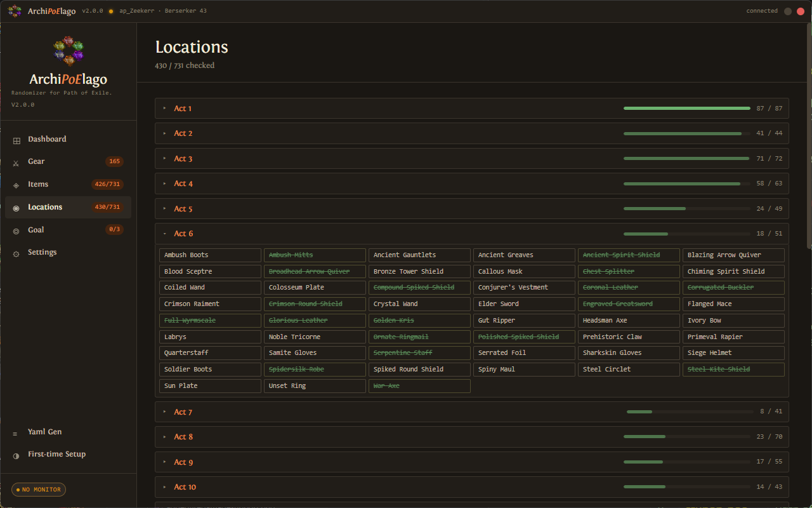The height and width of the screenshot is (508, 812).
Task: Open the Gear section
Action: (x=68, y=161)
